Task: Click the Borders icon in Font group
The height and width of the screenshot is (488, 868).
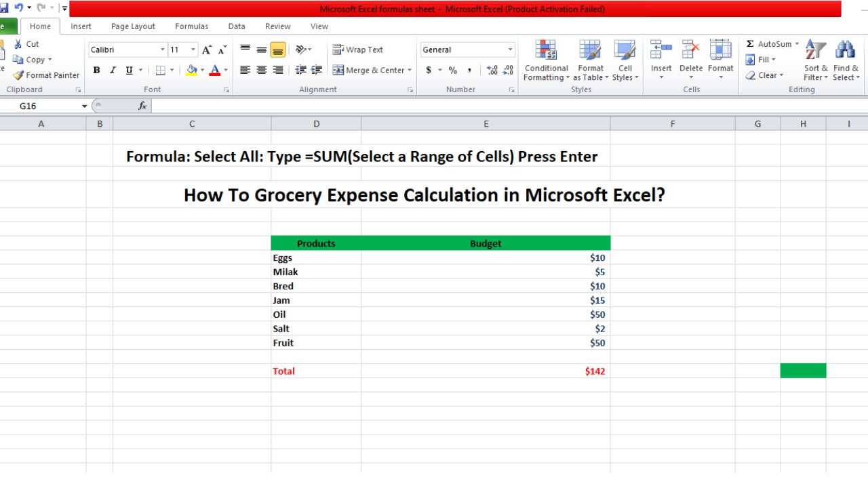Action: (x=160, y=70)
